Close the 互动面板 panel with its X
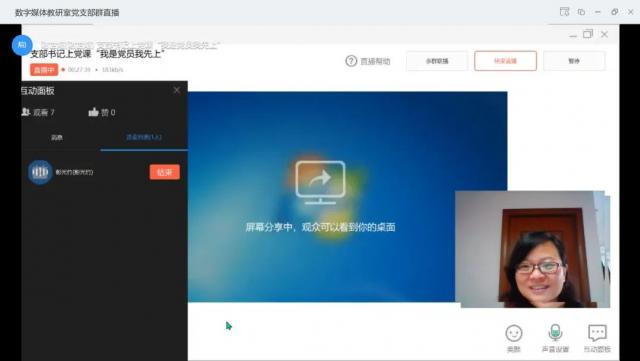Screen dimensions: 640x361 176,90
